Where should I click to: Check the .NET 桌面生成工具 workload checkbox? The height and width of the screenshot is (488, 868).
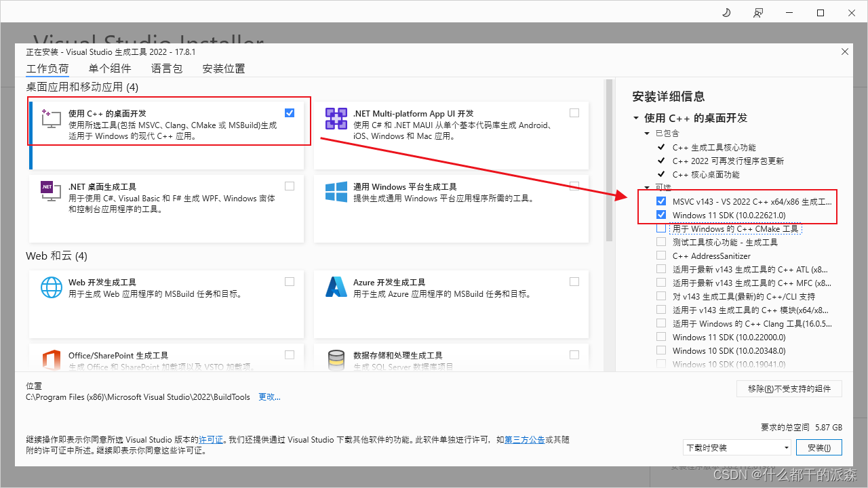pos(290,186)
